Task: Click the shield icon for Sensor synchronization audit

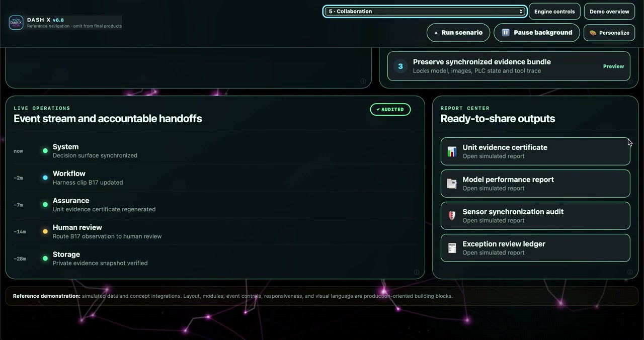Action: 452,216
